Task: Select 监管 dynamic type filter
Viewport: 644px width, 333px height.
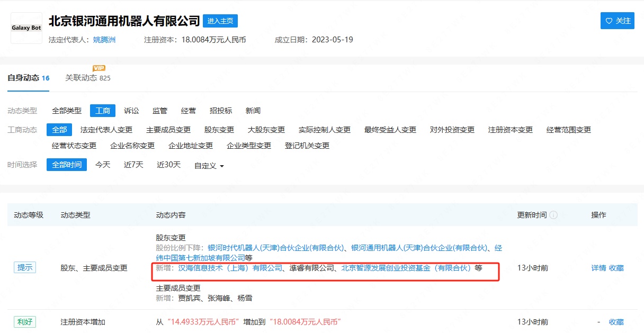Action: (160, 111)
